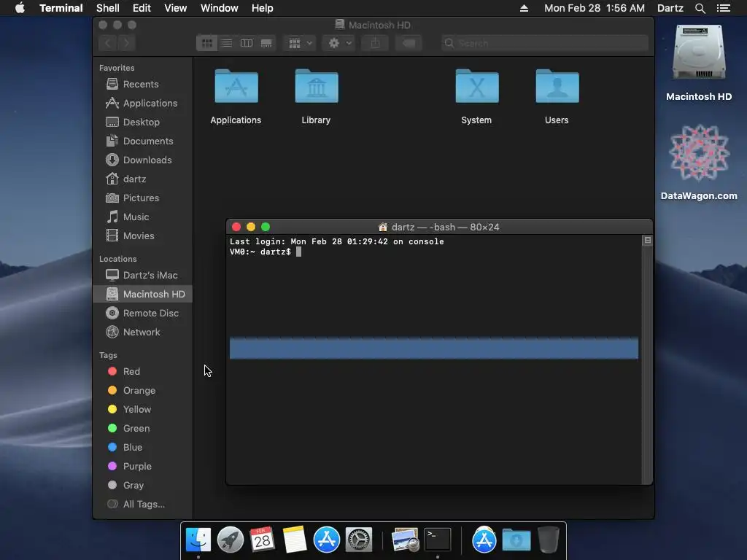Click the menu bar date and time

tap(594, 8)
